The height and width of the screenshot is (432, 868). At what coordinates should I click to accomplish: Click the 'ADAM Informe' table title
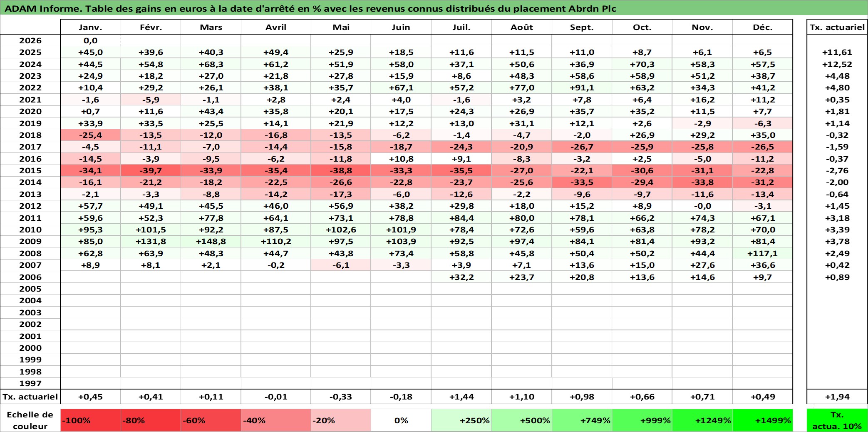(310, 8)
